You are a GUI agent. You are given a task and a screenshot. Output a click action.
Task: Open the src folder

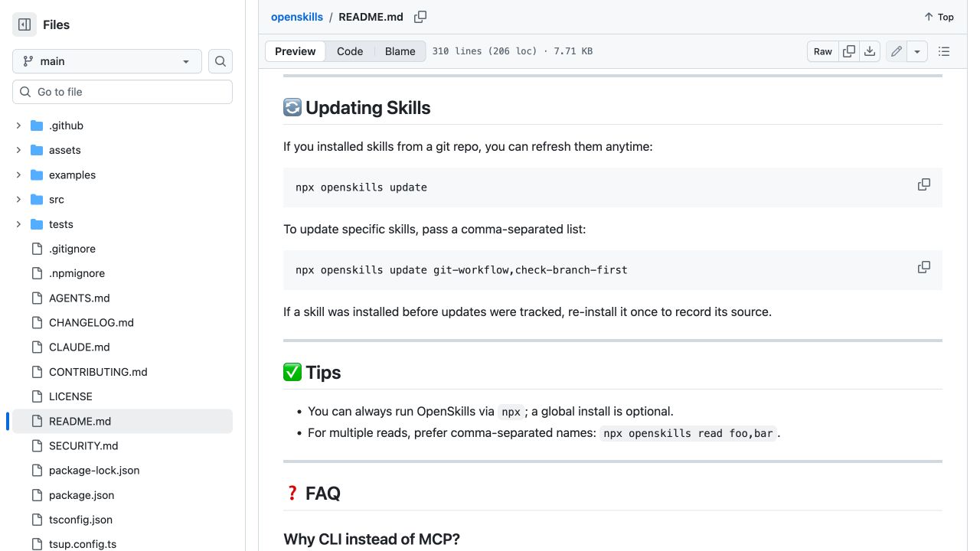click(x=57, y=200)
